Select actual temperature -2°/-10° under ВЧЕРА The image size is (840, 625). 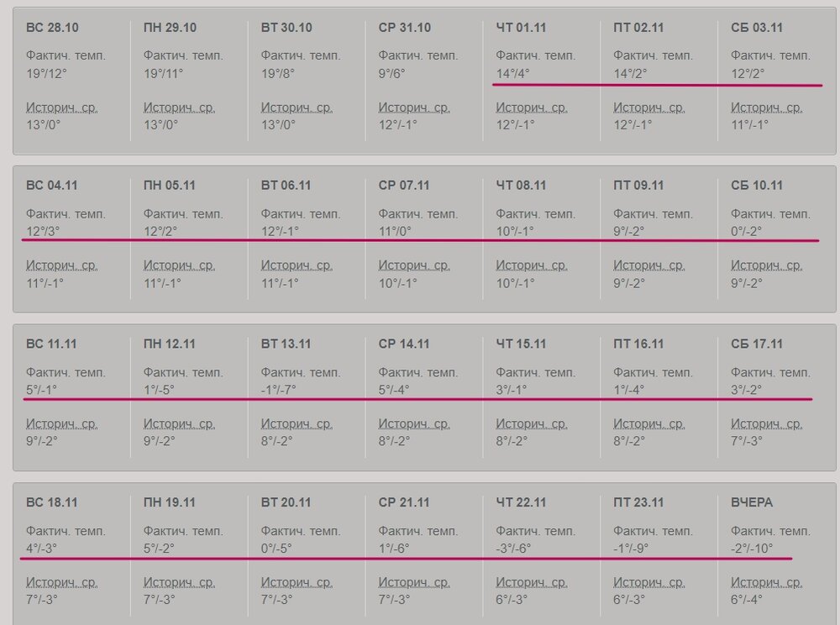tap(752, 549)
